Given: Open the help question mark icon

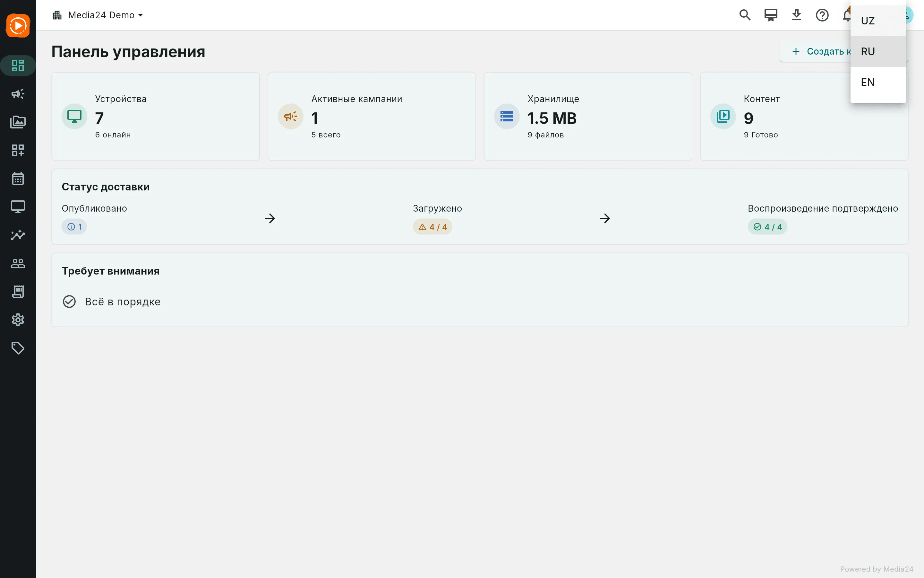Looking at the screenshot, I should (x=822, y=15).
